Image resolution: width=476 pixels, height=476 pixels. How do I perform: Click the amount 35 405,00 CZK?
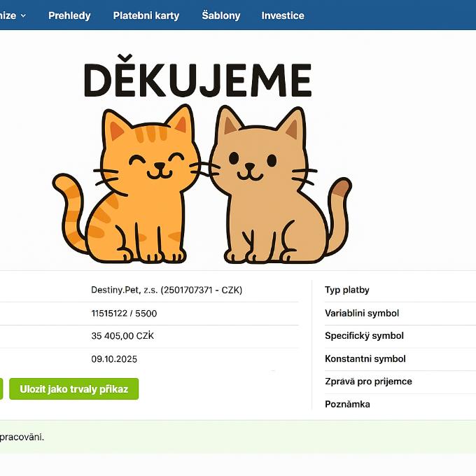[x=122, y=336]
